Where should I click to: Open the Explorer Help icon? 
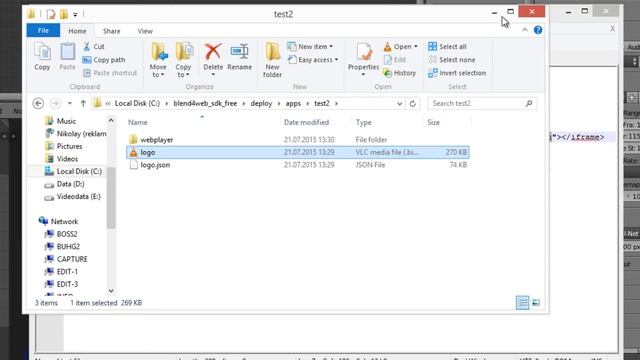538,30
